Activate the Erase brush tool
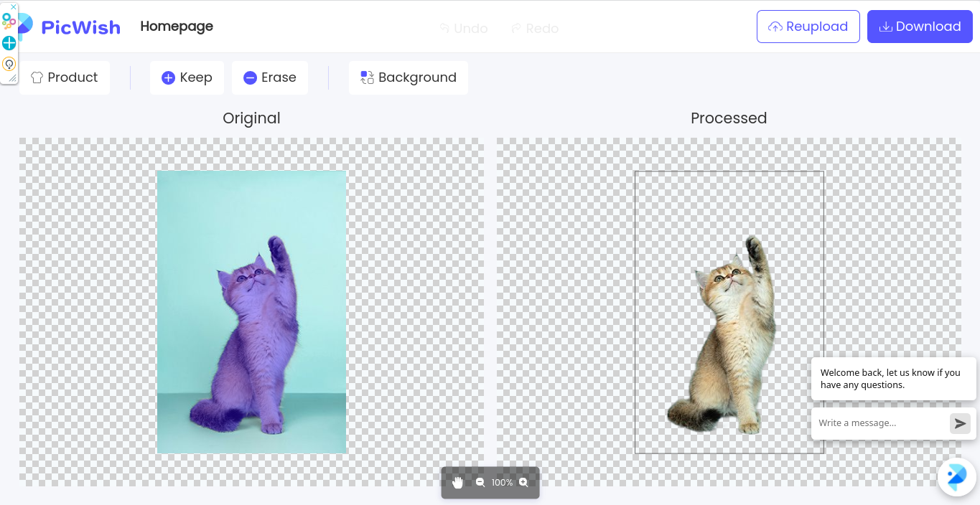980x505 pixels. [x=270, y=77]
